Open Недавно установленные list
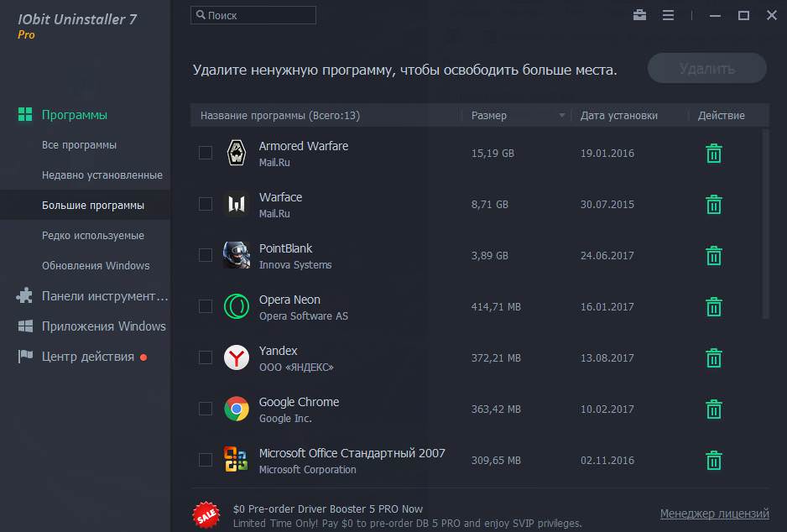Image resolution: width=787 pixels, height=532 pixels. coord(102,175)
